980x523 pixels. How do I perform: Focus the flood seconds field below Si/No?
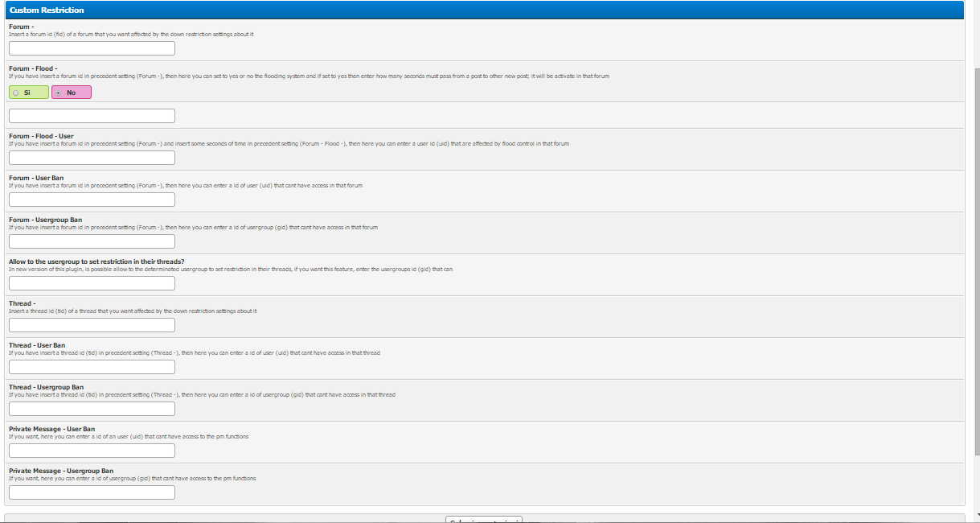[92, 116]
